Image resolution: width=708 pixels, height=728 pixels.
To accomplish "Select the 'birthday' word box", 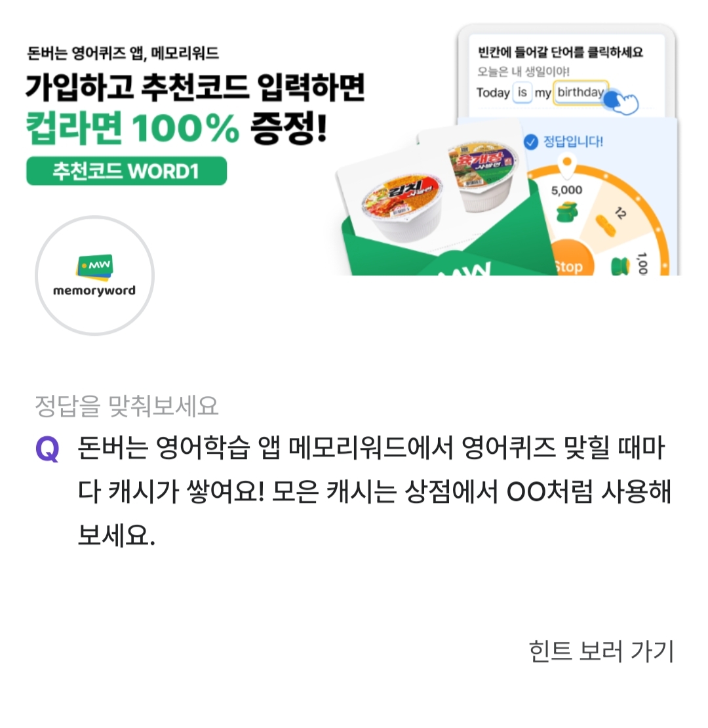I will (581, 92).
